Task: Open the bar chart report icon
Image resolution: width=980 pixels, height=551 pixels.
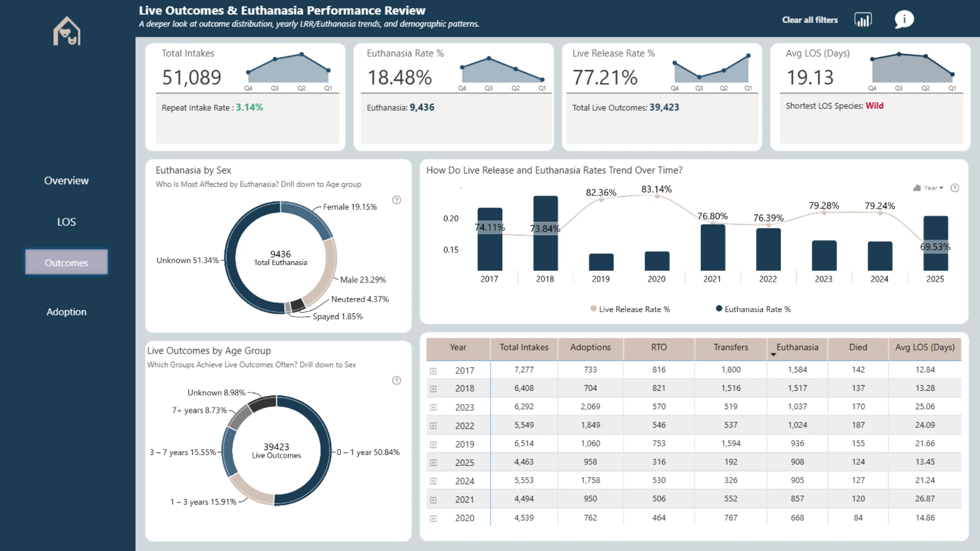Action: click(863, 20)
